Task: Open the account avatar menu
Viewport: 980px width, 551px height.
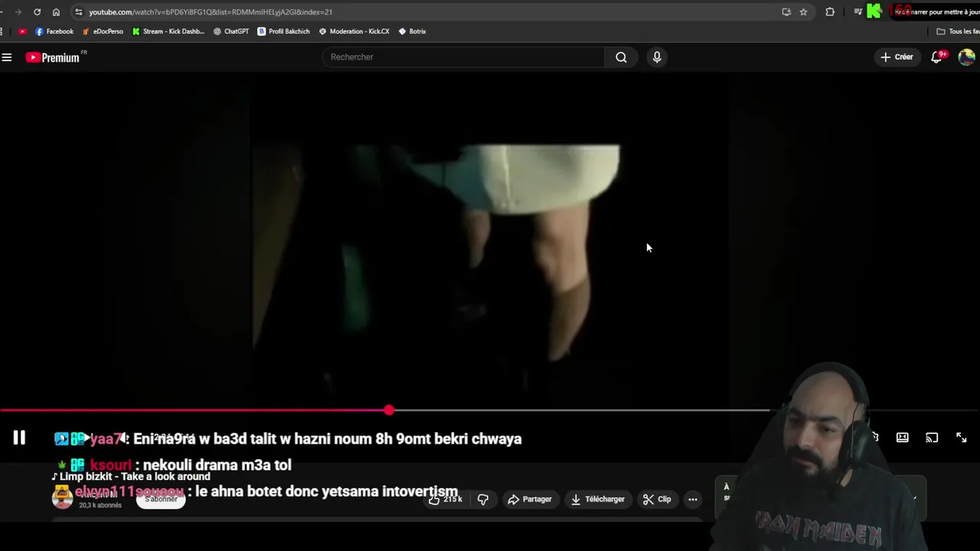Action: pyautogui.click(x=966, y=57)
